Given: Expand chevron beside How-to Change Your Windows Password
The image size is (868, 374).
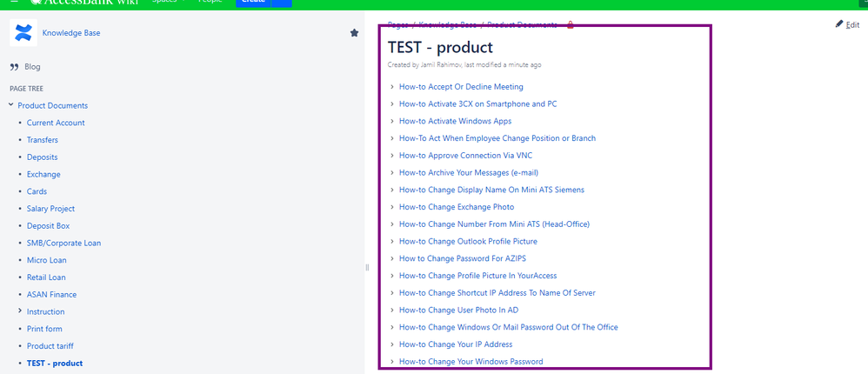Looking at the screenshot, I should [392, 361].
